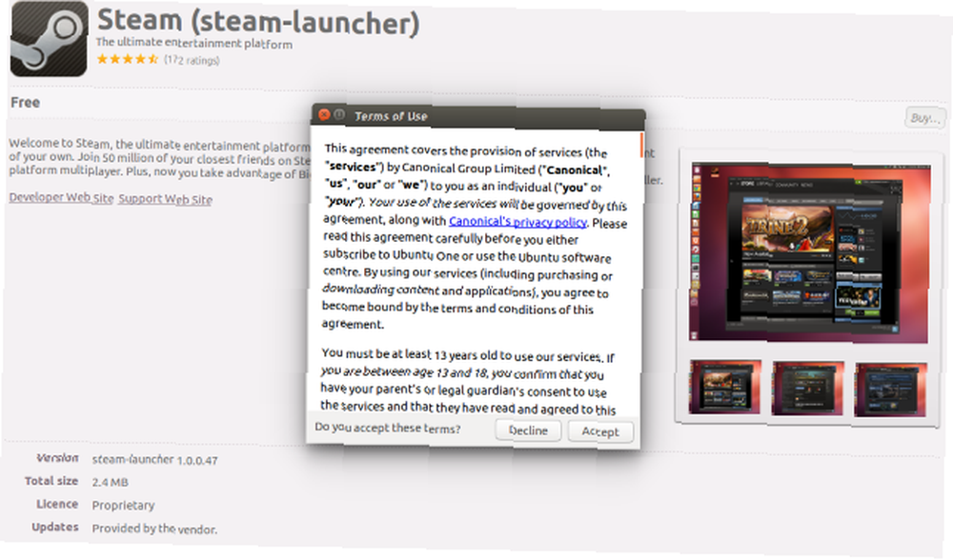Open the Support Web Site link
This screenshot has width=953, height=560.
(x=165, y=199)
